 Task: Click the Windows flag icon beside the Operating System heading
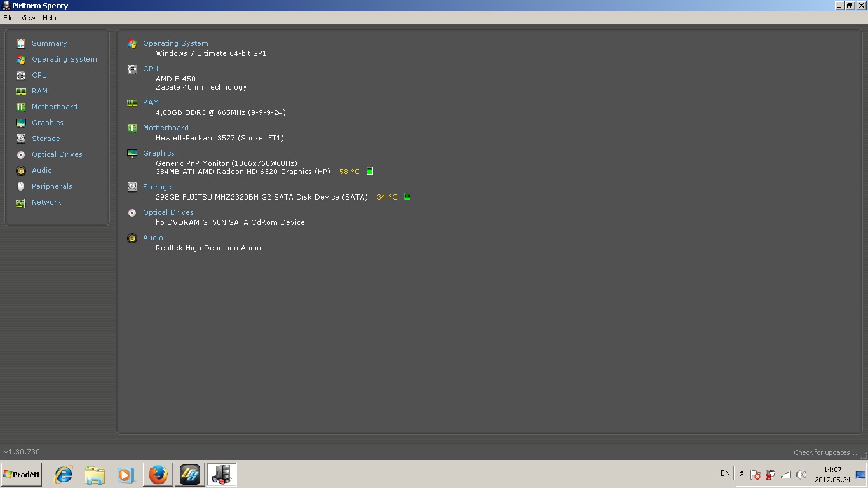pyautogui.click(x=132, y=43)
